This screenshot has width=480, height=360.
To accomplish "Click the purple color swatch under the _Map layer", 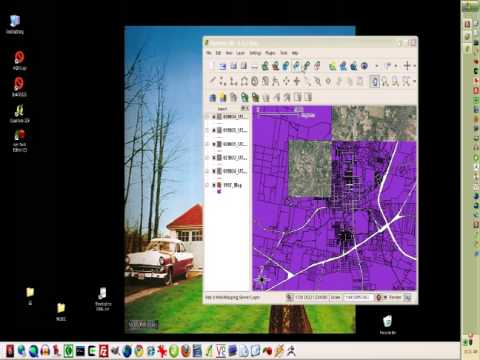I will pyautogui.click(x=219, y=191).
